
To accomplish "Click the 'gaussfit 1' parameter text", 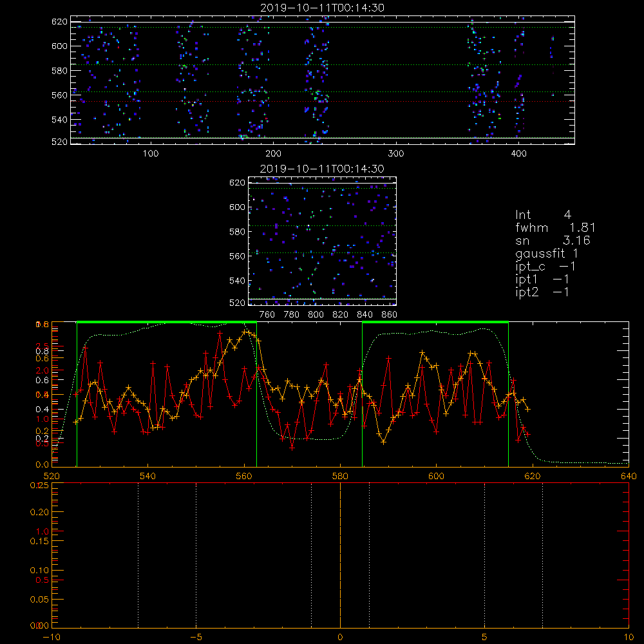I will tap(547, 253).
